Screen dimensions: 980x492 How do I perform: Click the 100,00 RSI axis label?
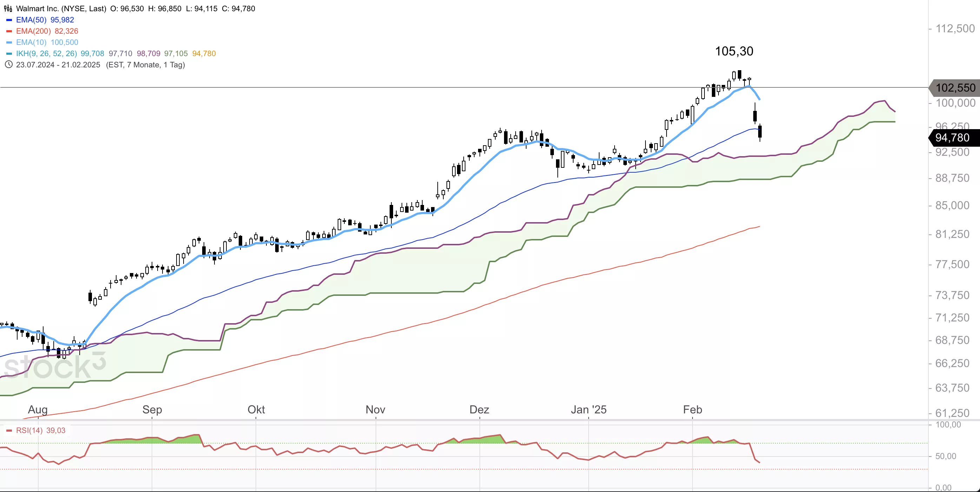click(948, 425)
